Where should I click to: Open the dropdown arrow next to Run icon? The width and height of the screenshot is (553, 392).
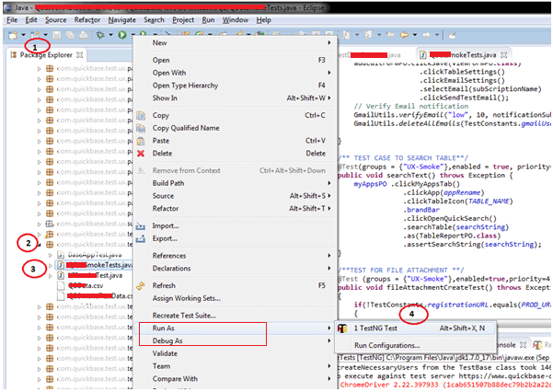pos(132,35)
